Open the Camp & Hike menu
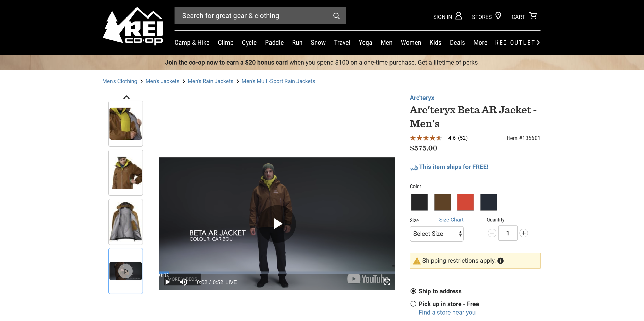The image size is (644, 321). point(192,43)
